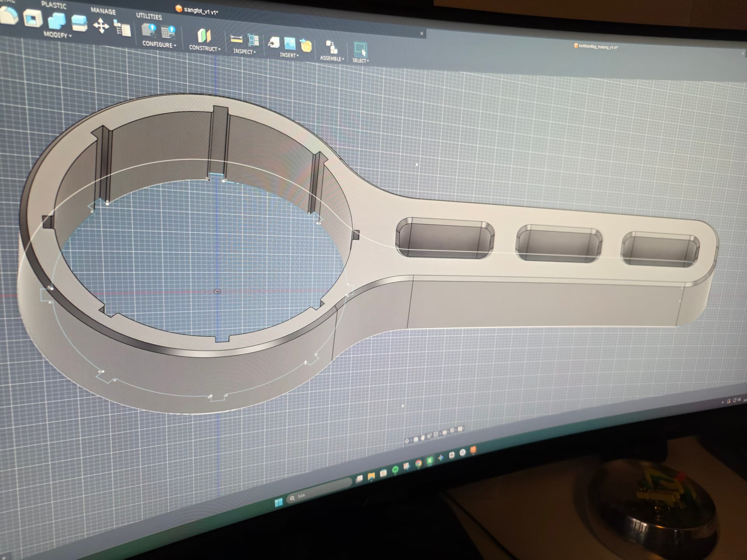
Task: Open the Change Parameters table icon
Action: (x=122, y=28)
